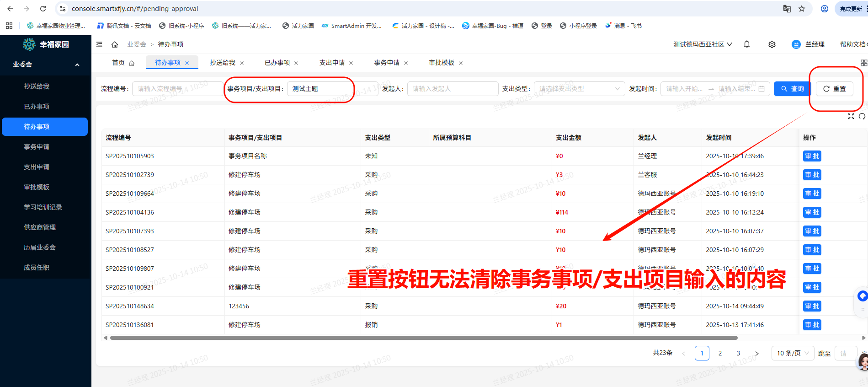This screenshot has width=868, height=387.
Task: Bookmark page with the star icon
Action: pos(802,9)
